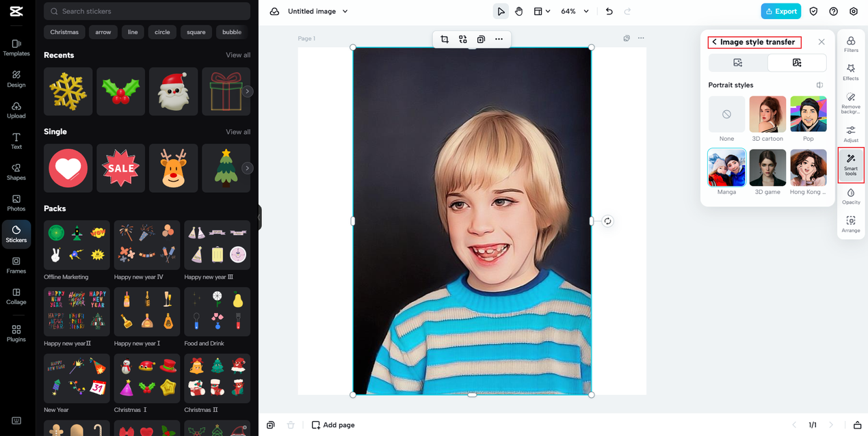Click the crop tool in floating toolbar
The width and height of the screenshot is (868, 436).
click(445, 40)
